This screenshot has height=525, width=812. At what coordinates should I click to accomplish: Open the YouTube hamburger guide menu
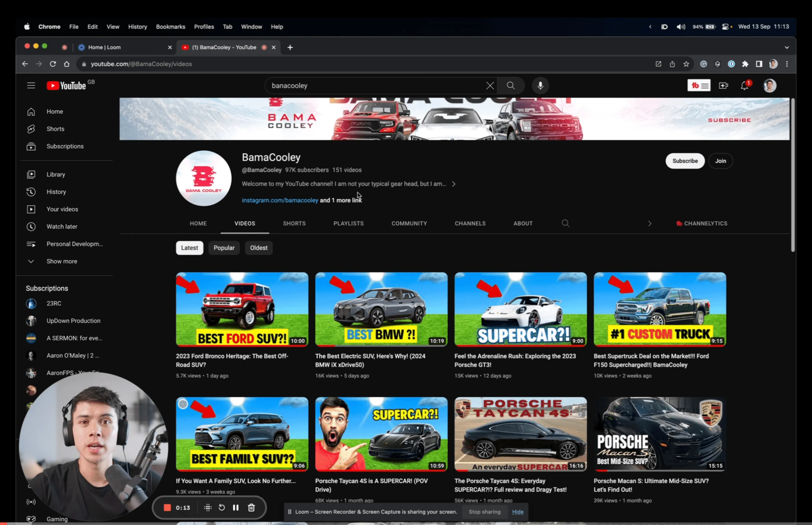tap(31, 85)
